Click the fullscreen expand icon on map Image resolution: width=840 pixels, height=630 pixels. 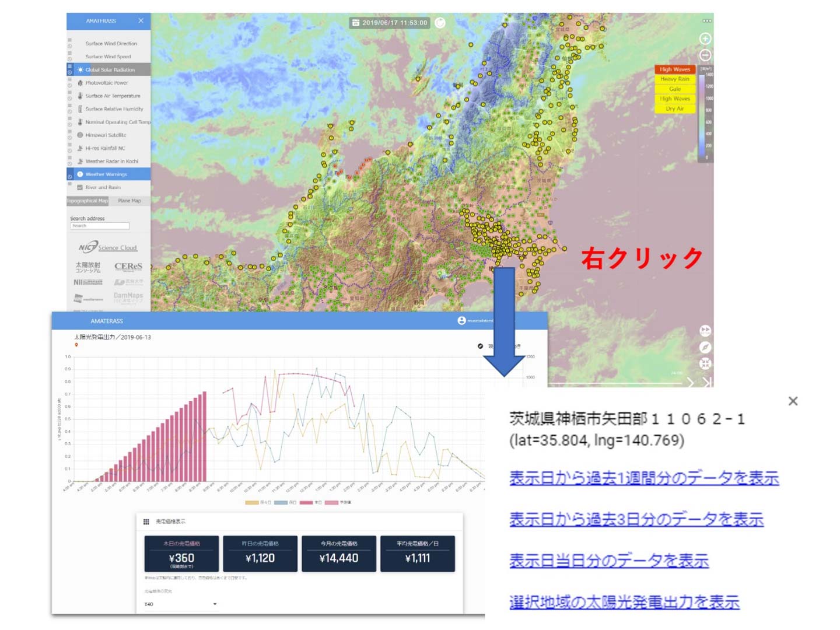[705, 363]
